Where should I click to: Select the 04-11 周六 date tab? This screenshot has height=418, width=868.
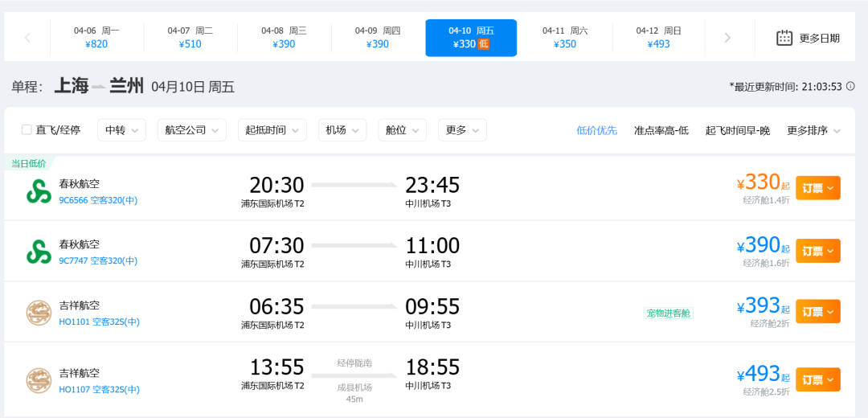[x=565, y=38]
